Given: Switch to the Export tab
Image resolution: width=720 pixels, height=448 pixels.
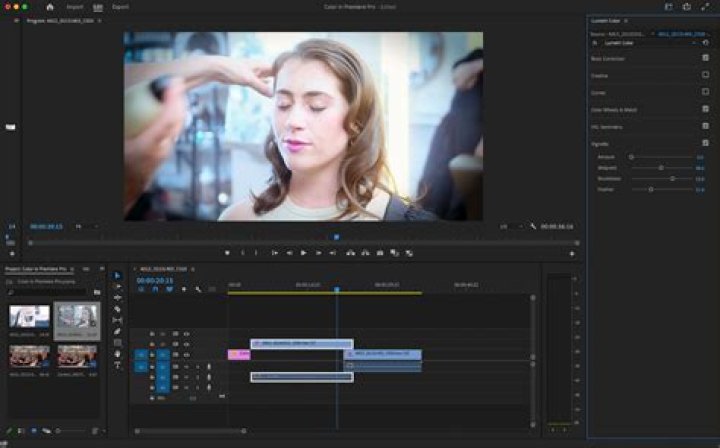Looking at the screenshot, I should click(x=120, y=7).
